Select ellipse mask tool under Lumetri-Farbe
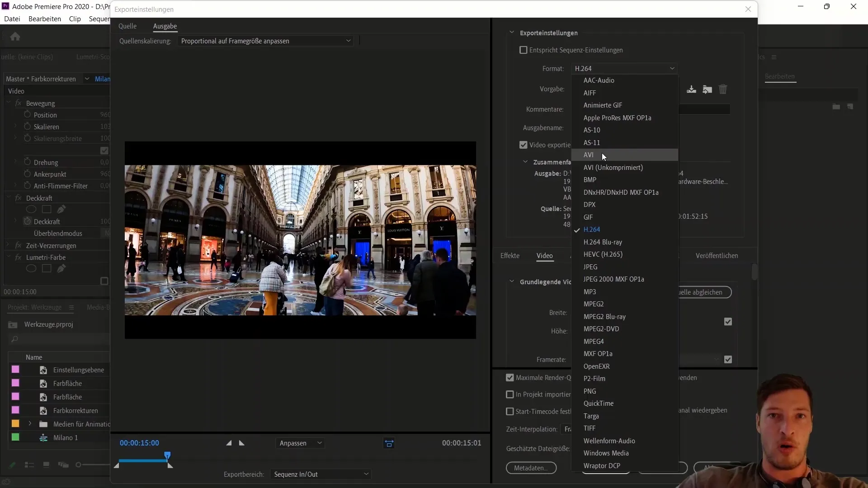 (31, 268)
